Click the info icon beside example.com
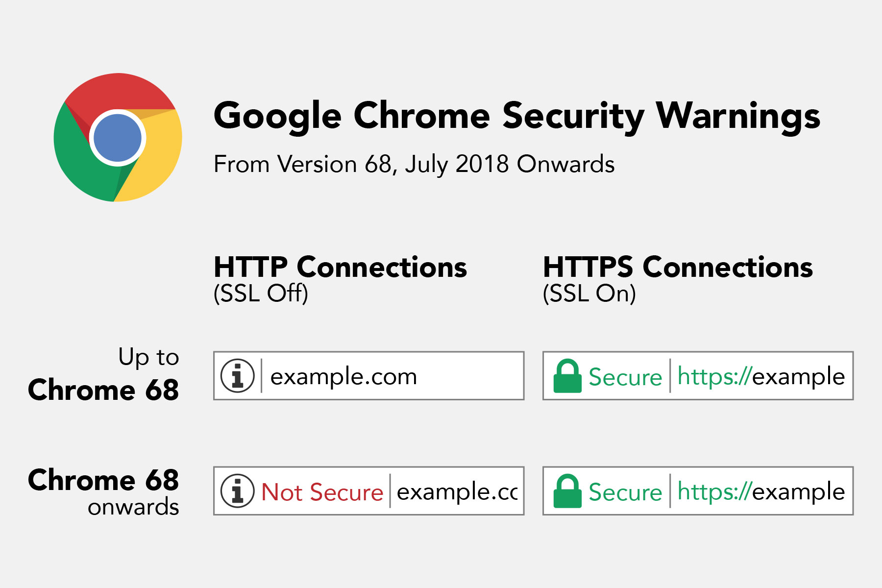The height and width of the screenshot is (588, 882). (238, 376)
